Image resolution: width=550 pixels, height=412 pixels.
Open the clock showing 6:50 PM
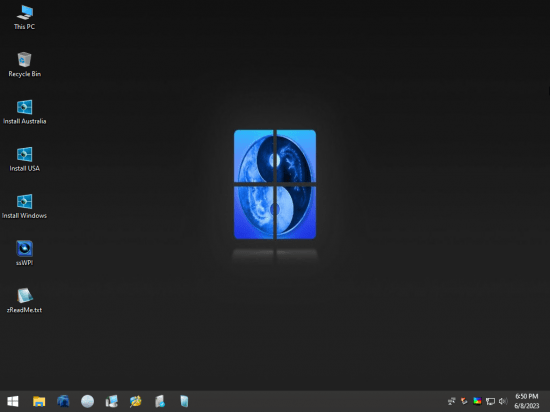click(526, 401)
